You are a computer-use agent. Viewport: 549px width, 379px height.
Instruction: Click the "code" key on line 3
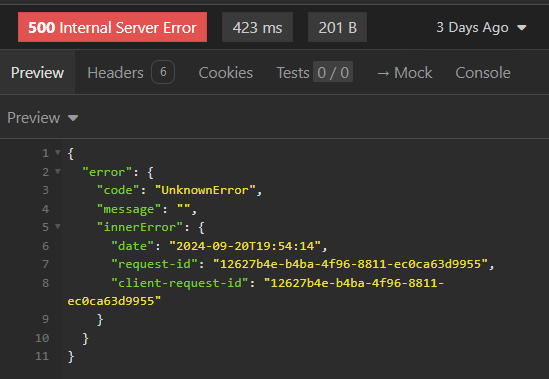click(118, 190)
